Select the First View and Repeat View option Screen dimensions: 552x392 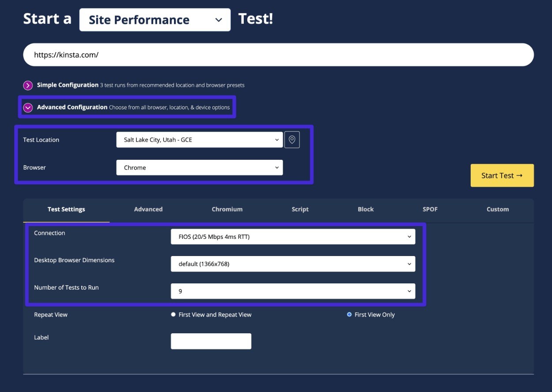174,314
